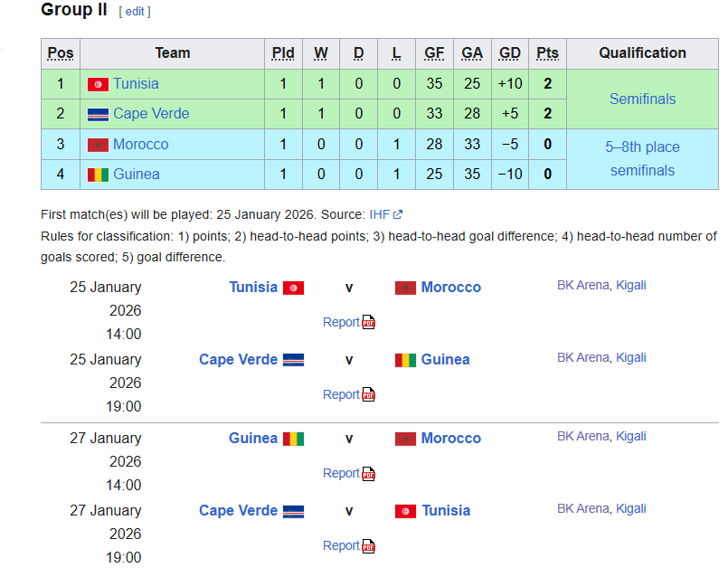728x577 pixels.
Task: Open PDF icon for Cape Verde v Guinea report
Action: coord(369,394)
